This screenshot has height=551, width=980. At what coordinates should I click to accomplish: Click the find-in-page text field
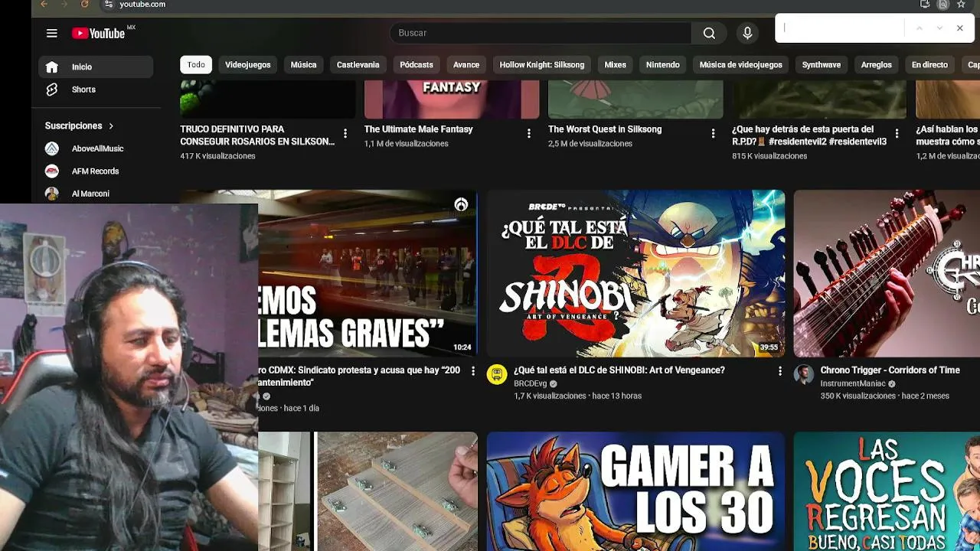(x=841, y=28)
